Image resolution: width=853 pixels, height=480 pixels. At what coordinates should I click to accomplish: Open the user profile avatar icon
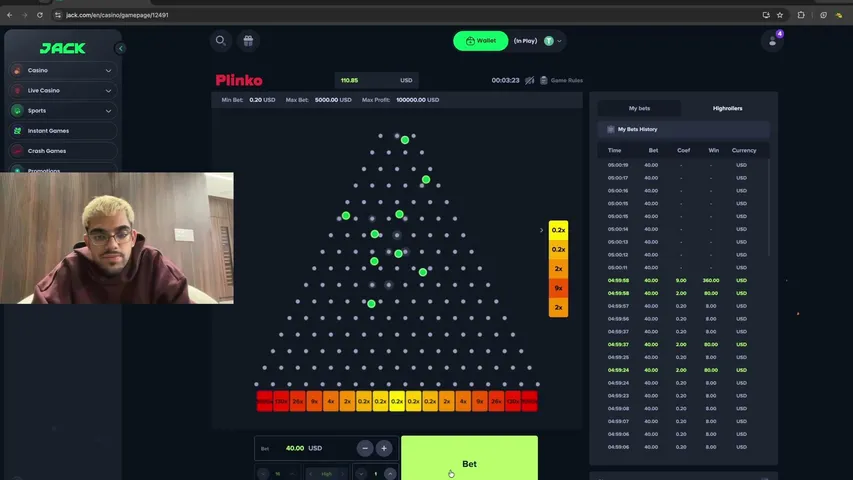772,41
